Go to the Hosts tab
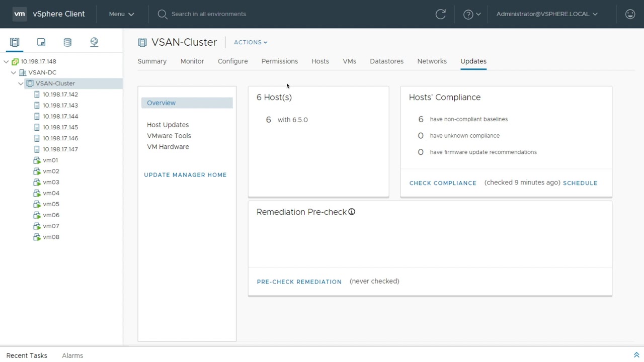Image resolution: width=644 pixels, height=362 pixels. pos(320,61)
